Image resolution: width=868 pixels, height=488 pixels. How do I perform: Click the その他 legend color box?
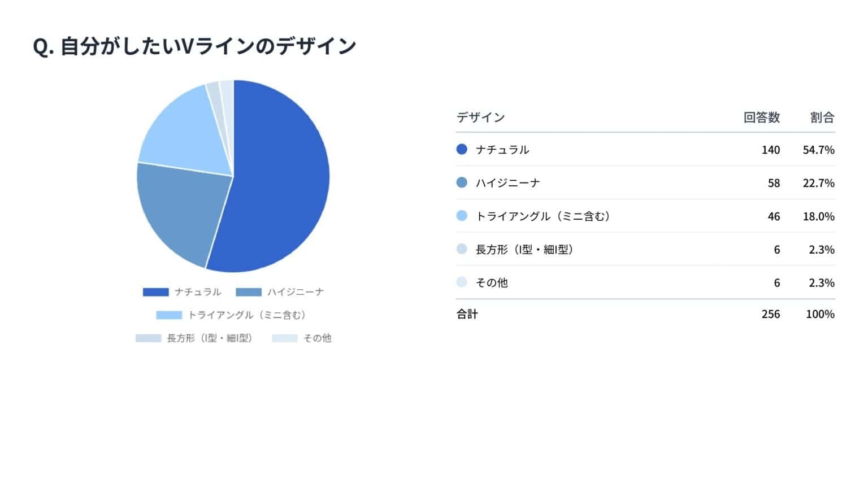[284, 338]
